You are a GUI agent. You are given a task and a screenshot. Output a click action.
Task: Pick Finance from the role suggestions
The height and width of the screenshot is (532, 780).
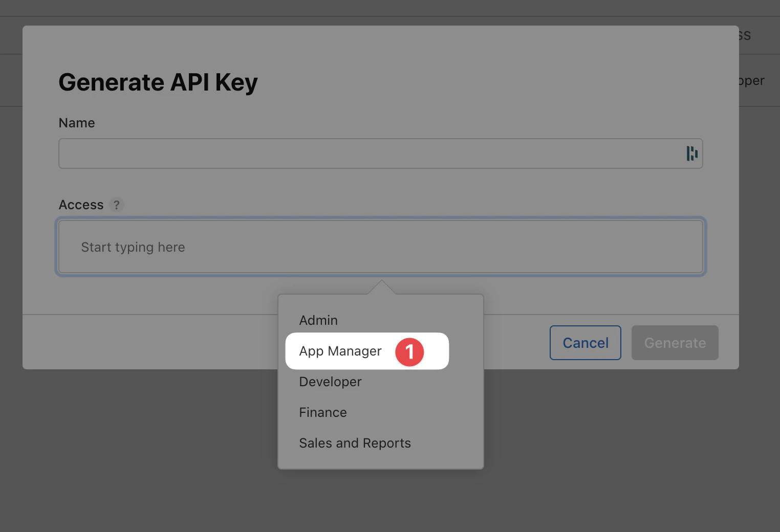point(323,412)
